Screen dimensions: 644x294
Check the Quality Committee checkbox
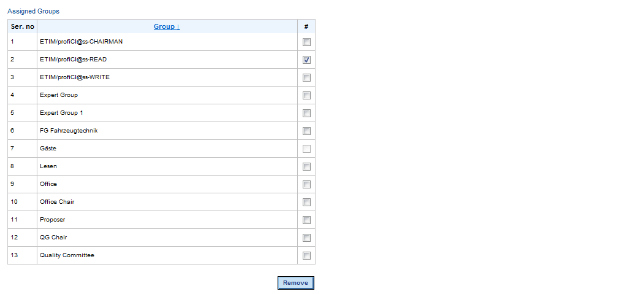click(306, 256)
